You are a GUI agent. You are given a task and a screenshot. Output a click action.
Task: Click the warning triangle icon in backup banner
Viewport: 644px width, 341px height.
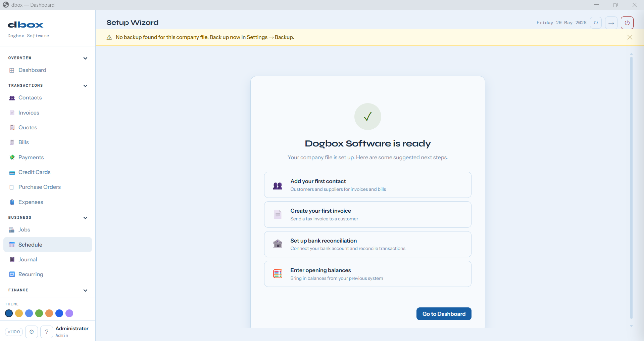[x=109, y=37]
